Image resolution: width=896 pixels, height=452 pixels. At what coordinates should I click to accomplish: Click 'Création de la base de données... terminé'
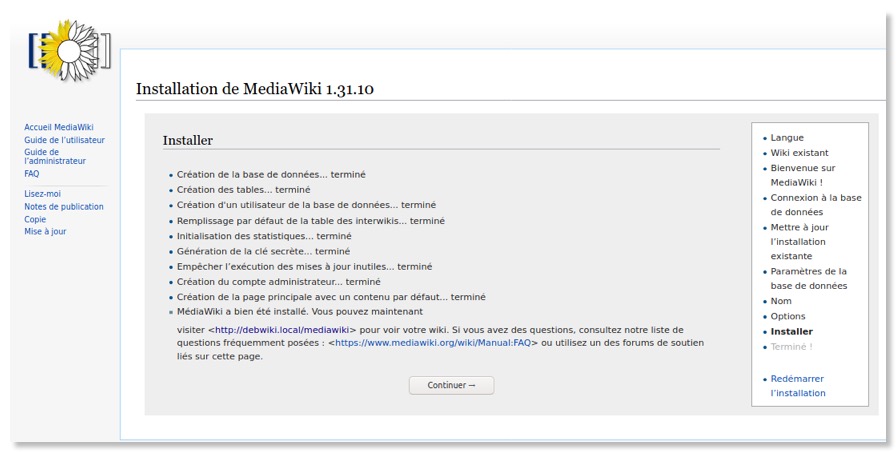271,174
